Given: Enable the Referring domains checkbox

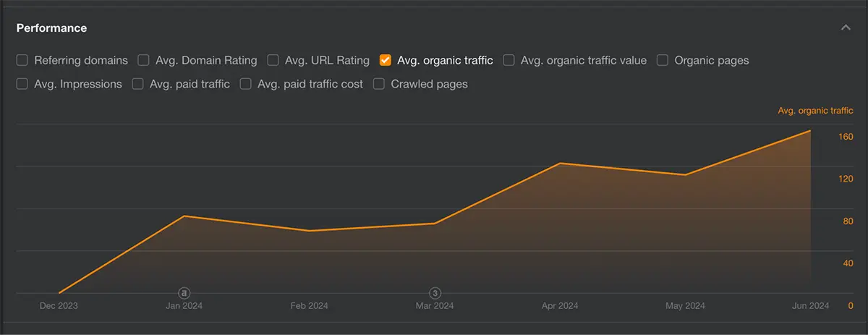Looking at the screenshot, I should click(x=22, y=61).
